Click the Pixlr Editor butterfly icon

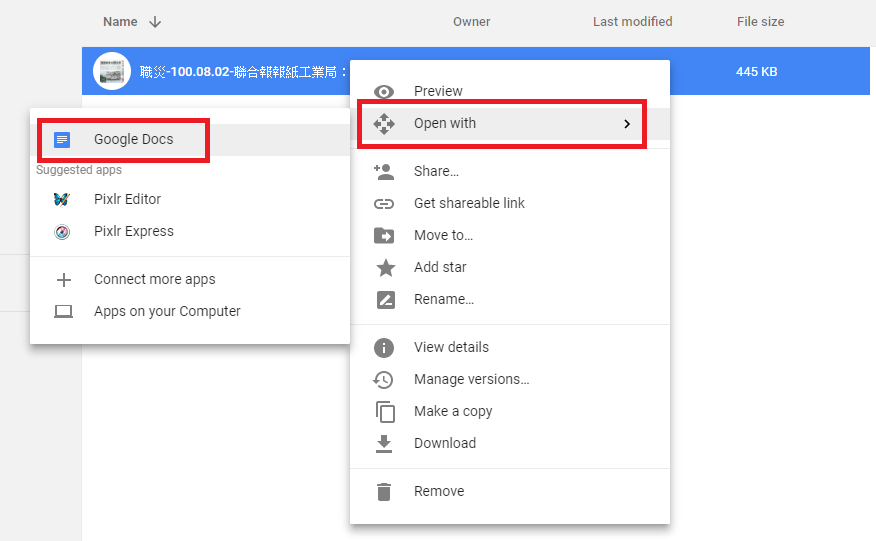[x=61, y=200]
